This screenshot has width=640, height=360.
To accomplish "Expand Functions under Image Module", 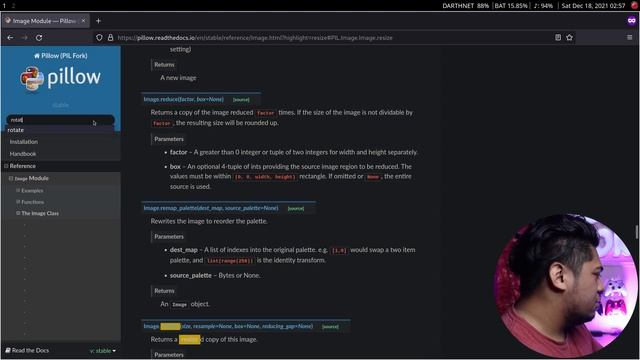I will [18, 202].
